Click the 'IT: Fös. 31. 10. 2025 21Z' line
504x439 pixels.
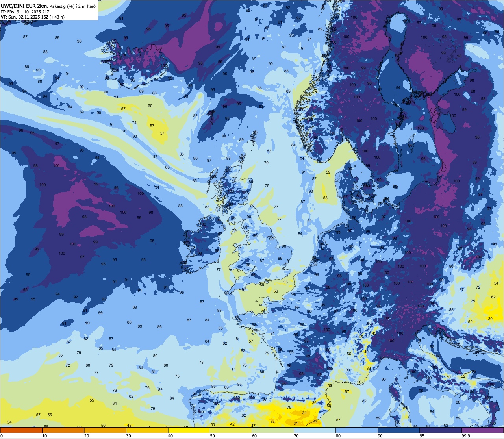[25, 12]
